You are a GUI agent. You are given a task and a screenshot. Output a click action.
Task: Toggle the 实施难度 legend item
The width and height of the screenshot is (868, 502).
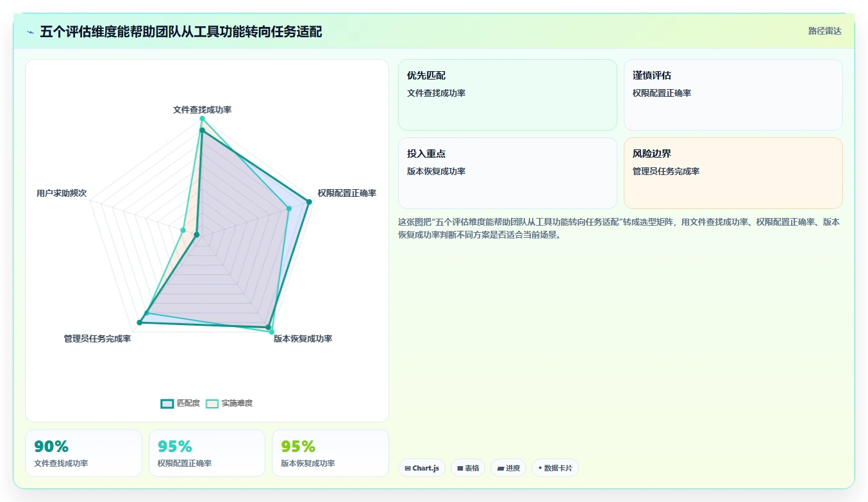[x=230, y=403]
